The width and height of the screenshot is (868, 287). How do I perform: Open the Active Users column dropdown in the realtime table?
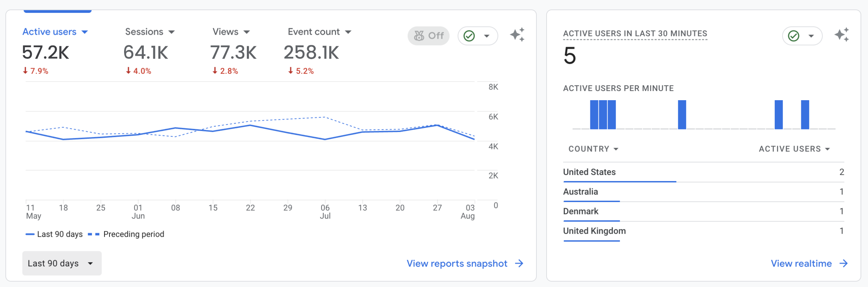[x=794, y=149]
